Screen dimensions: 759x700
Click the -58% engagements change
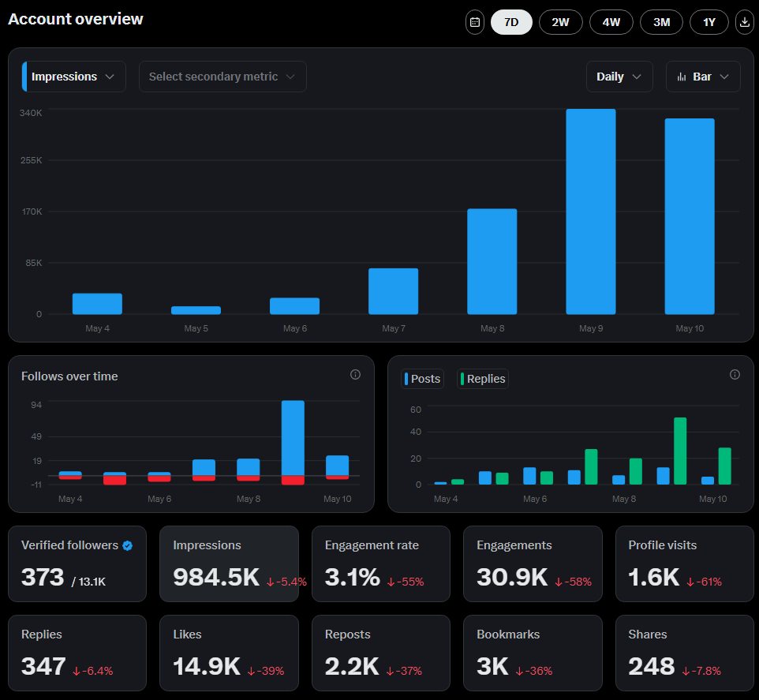point(573,582)
